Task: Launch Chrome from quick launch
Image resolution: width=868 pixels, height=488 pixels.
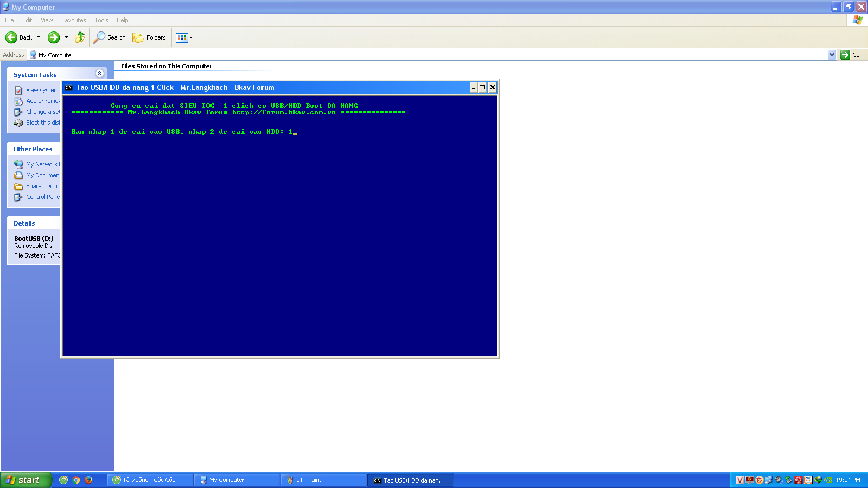Action: click(x=76, y=480)
